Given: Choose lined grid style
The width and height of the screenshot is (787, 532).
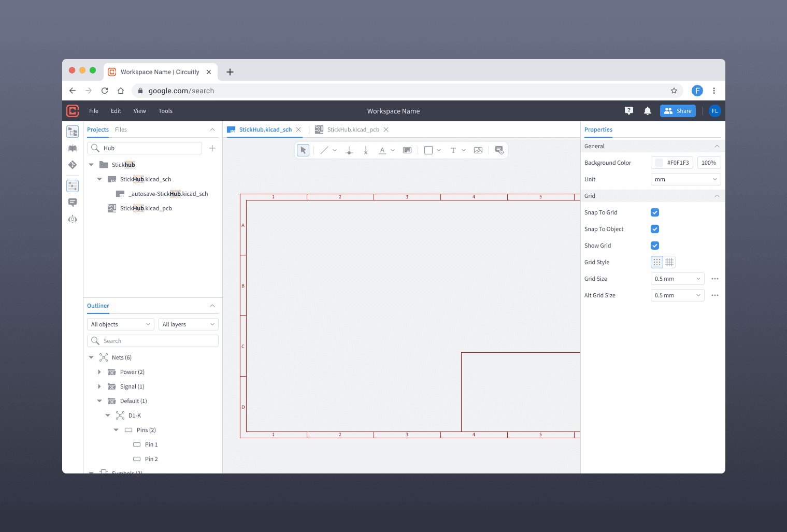Looking at the screenshot, I should [x=669, y=262].
